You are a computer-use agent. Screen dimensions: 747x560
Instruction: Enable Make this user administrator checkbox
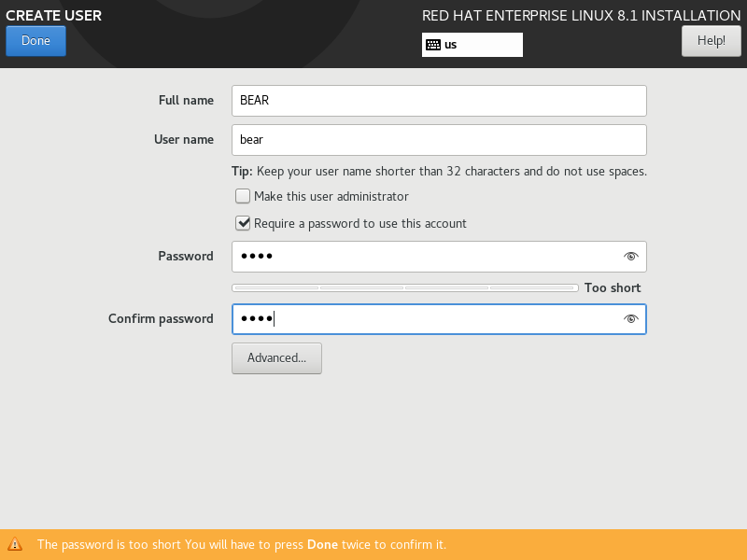[x=243, y=196]
